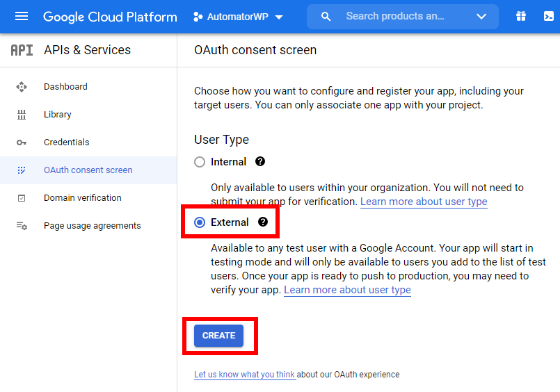Expand the search bar chevron
This screenshot has height=392, width=560.
coord(481,17)
